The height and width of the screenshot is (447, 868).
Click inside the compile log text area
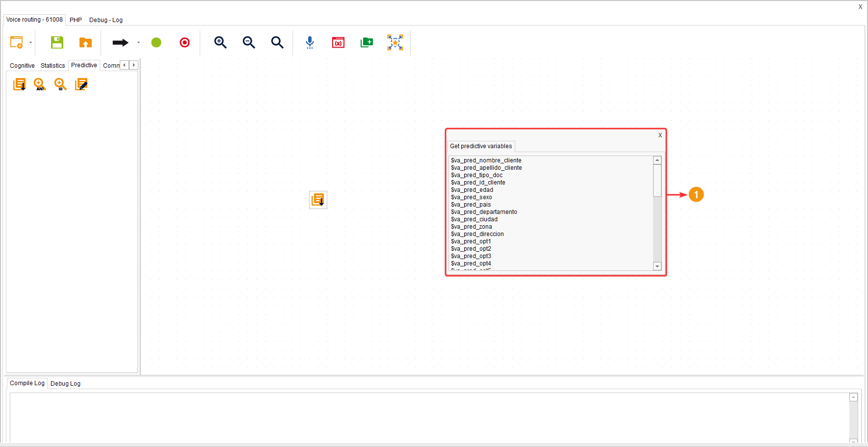(x=429, y=418)
